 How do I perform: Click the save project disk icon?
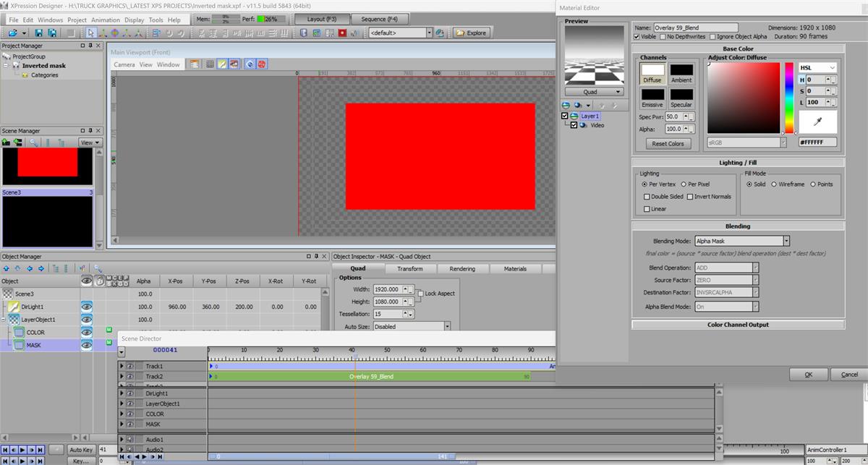(38, 33)
